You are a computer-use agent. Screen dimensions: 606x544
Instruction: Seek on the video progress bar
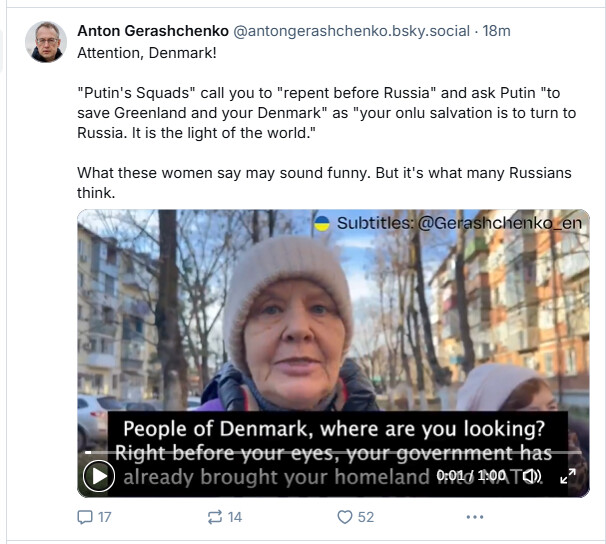click(333, 452)
